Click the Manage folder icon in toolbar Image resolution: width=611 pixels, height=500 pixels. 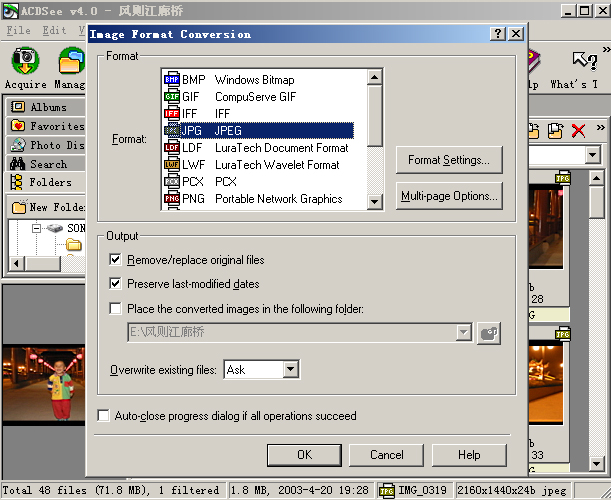pyautogui.click(x=71, y=60)
